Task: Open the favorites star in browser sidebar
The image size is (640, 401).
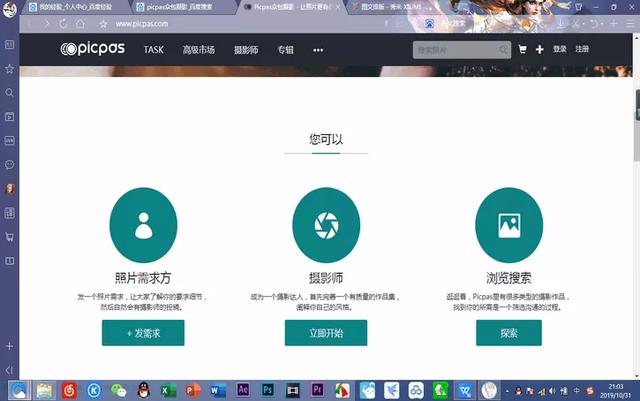Action: point(9,69)
